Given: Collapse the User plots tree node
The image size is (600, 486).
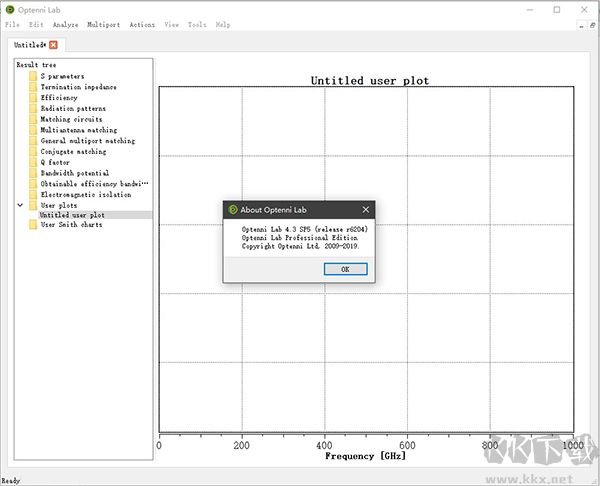Looking at the screenshot, I should pyautogui.click(x=20, y=206).
